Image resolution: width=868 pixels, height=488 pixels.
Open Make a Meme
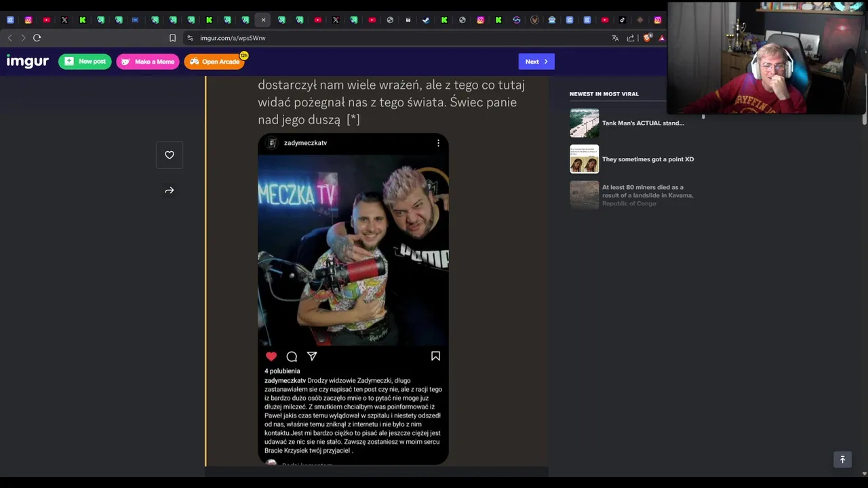[x=148, y=62]
